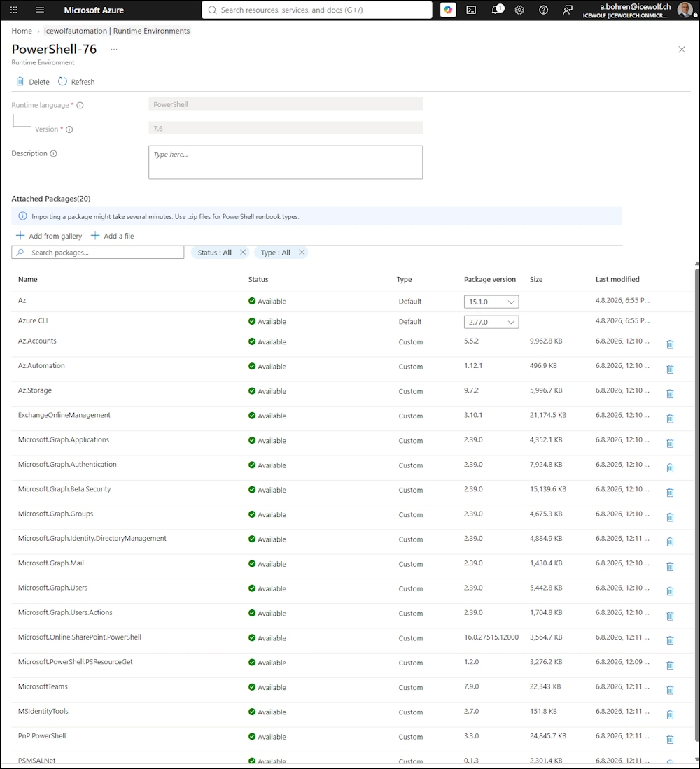The image size is (700, 769).
Task: Click Refresh in the command bar
Action: click(x=76, y=82)
